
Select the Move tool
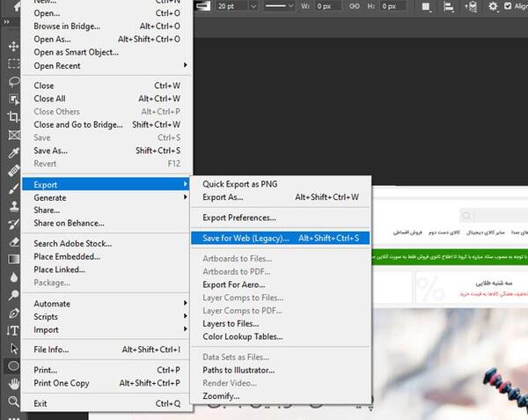tap(13, 46)
